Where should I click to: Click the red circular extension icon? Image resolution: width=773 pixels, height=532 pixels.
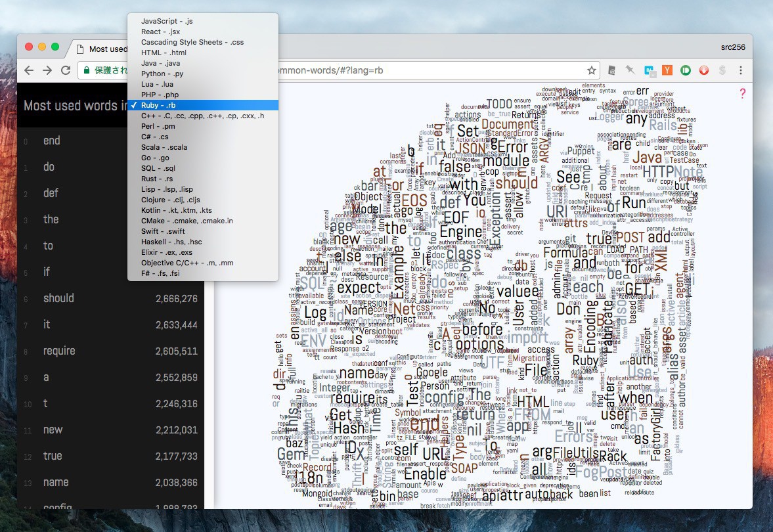coord(704,70)
